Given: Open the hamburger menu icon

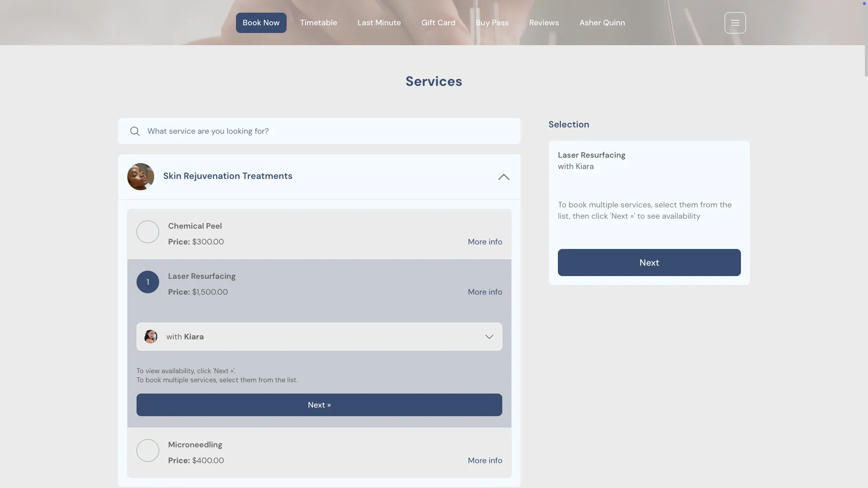Looking at the screenshot, I should pos(735,23).
